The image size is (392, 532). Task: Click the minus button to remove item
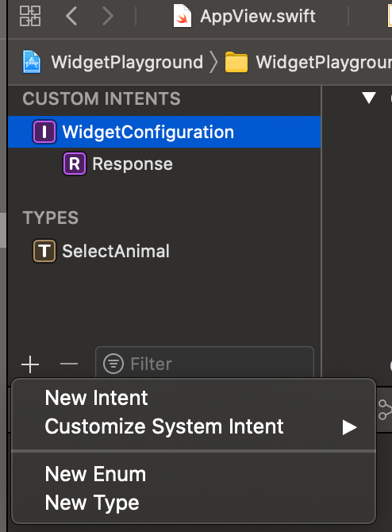[69, 364]
